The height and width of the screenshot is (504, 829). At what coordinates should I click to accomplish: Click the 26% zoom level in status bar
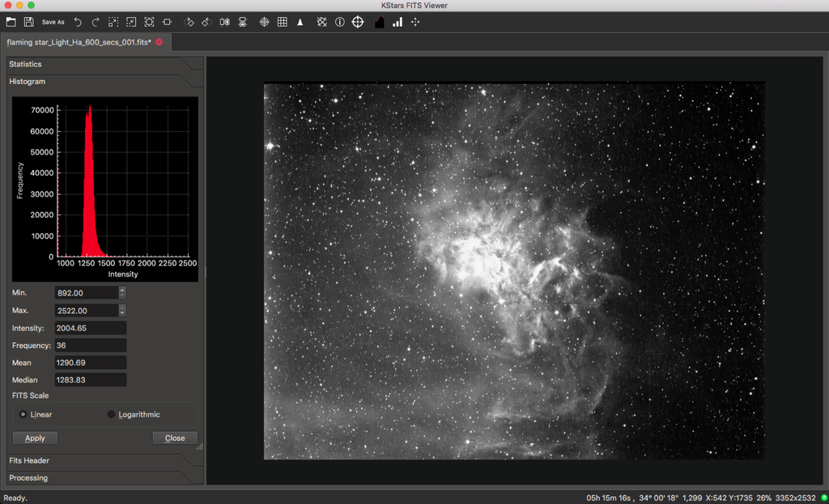click(764, 498)
